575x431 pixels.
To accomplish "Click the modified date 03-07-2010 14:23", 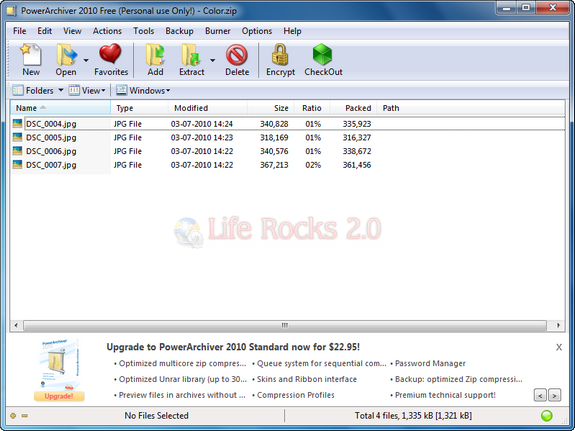I will pyautogui.click(x=202, y=138).
